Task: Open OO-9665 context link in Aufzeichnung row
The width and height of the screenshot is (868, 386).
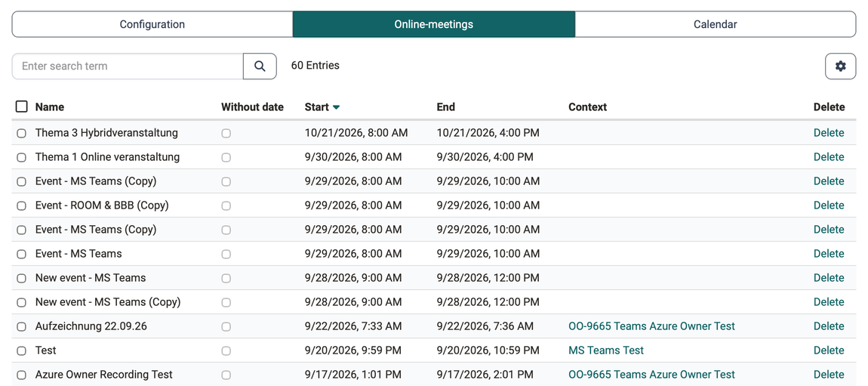Action: pyautogui.click(x=651, y=326)
